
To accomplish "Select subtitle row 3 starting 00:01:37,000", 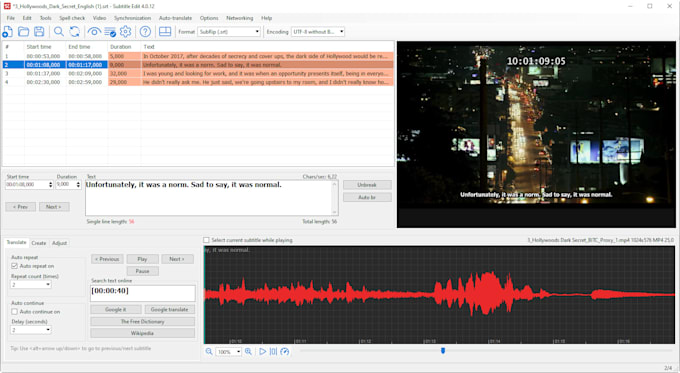I will (198, 73).
